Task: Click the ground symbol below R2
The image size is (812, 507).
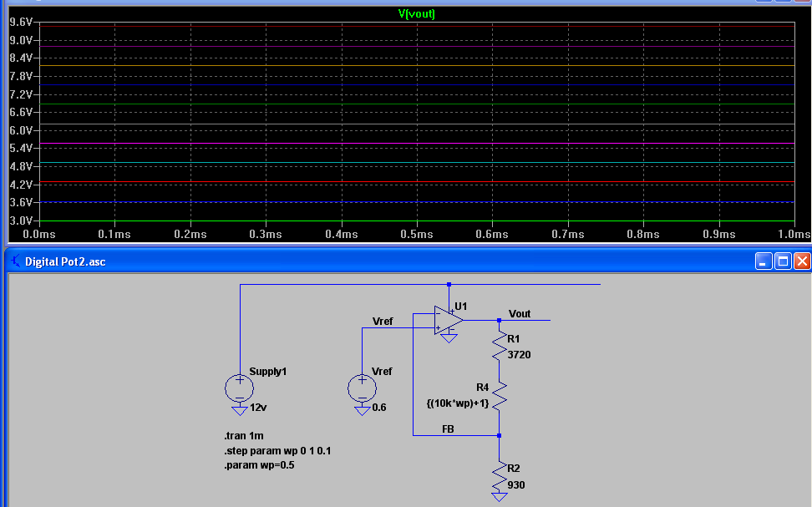Action: click(500, 497)
